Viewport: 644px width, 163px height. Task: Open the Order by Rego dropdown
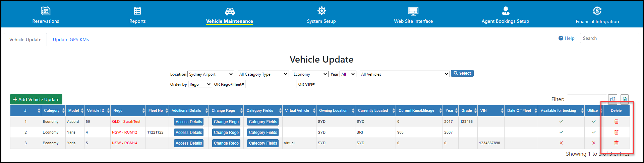(x=200, y=84)
